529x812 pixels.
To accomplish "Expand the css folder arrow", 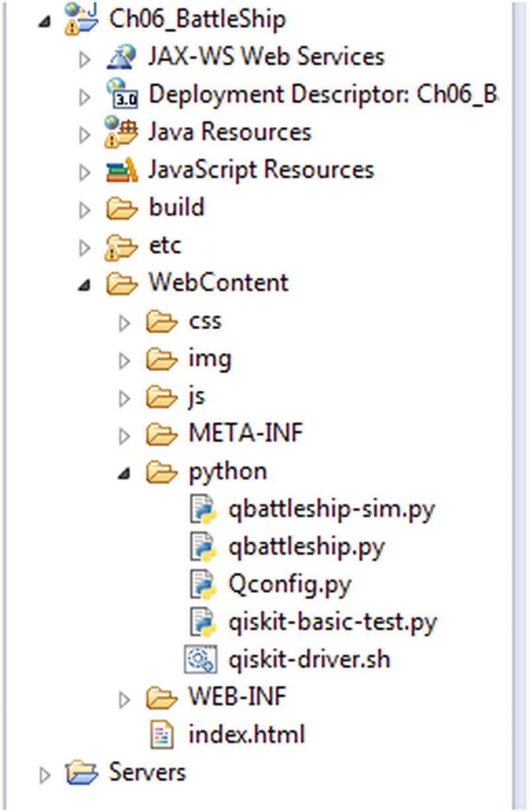I will [124, 322].
